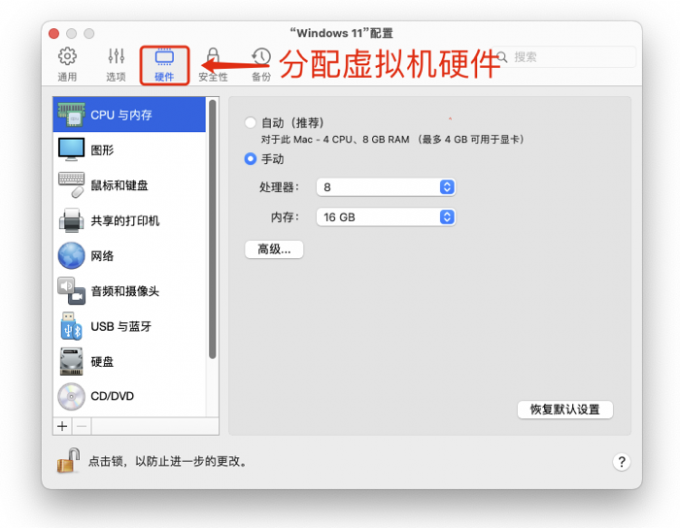
Task: Click the 搜索 input field
Action: click(x=565, y=57)
